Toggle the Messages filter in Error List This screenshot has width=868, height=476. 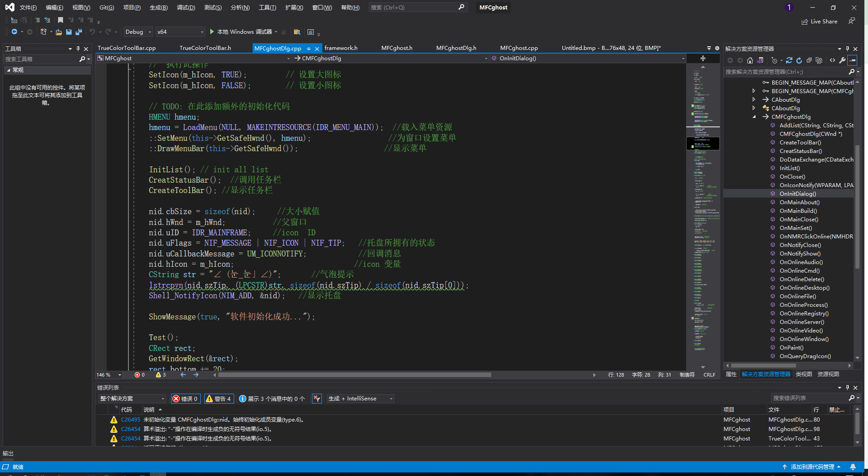(x=272, y=399)
